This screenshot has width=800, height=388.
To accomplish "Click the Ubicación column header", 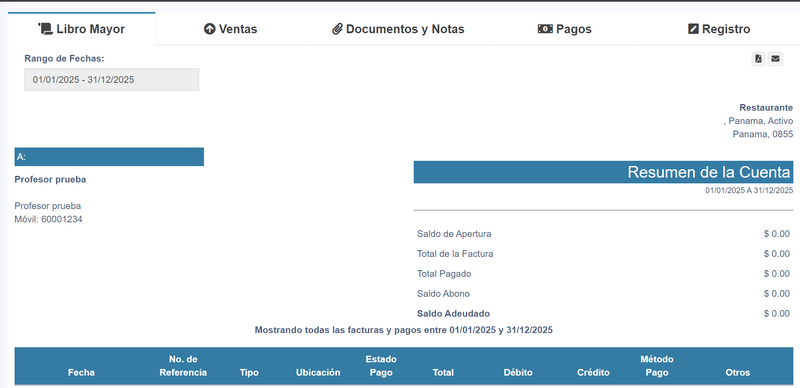I will [x=318, y=373].
